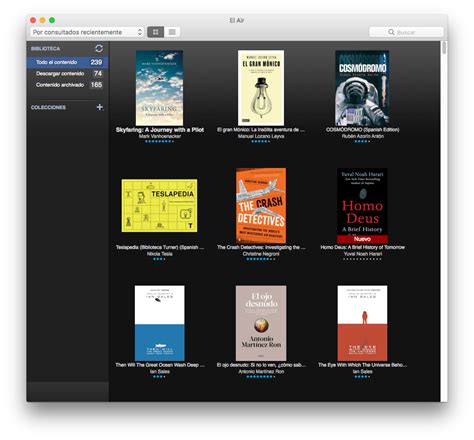Click author name Rubén Azorín Antón
The width and height of the screenshot is (474, 440).
(362, 136)
